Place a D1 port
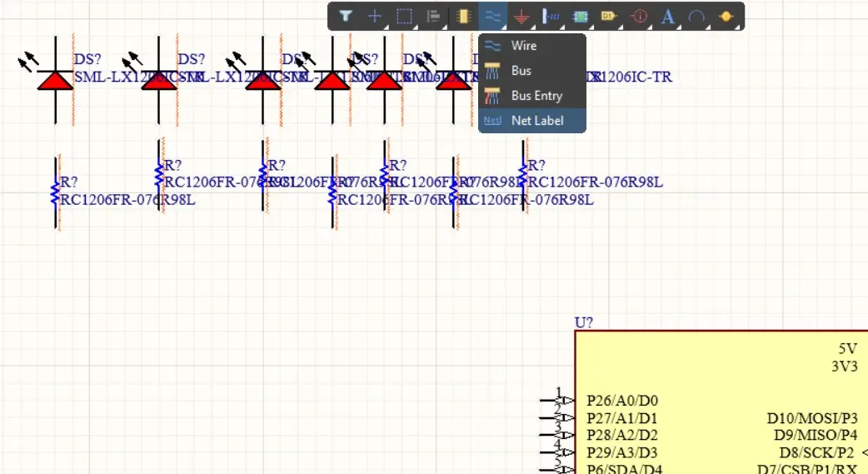The height and width of the screenshot is (474, 868). click(608, 16)
